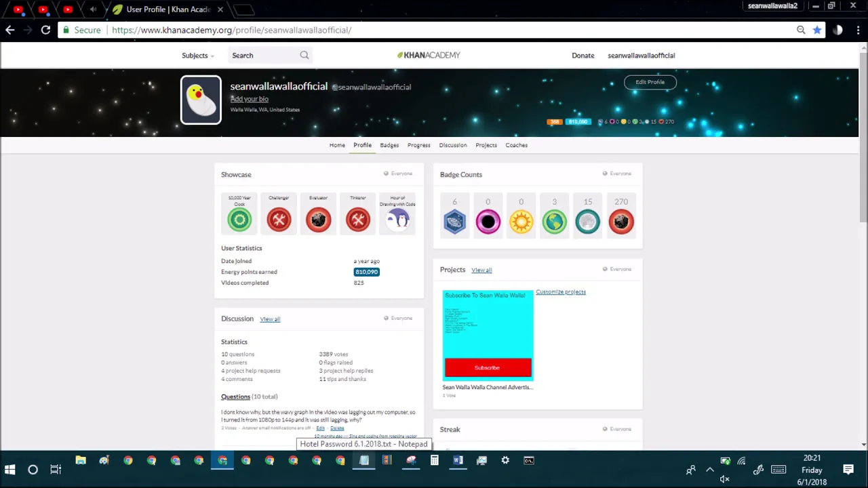Show hidden tray icons with the chevron
The image size is (868, 488).
pyautogui.click(x=710, y=469)
